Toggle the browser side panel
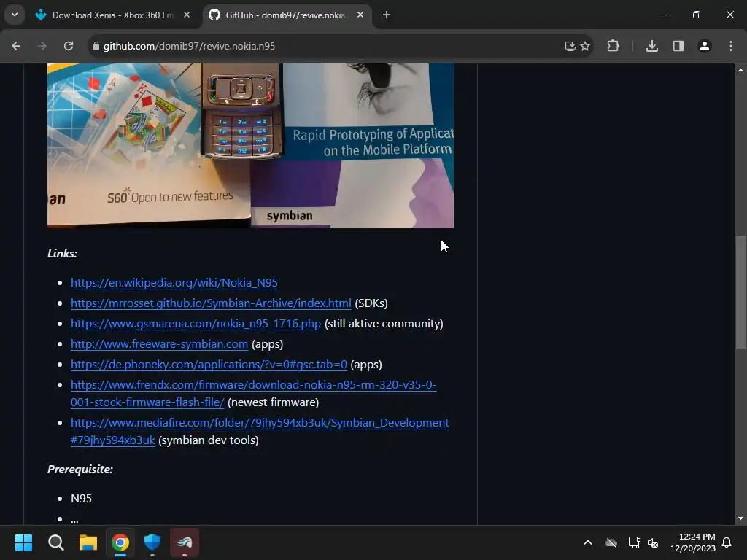This screenshot has width=747, height=560. click(678, 46)
